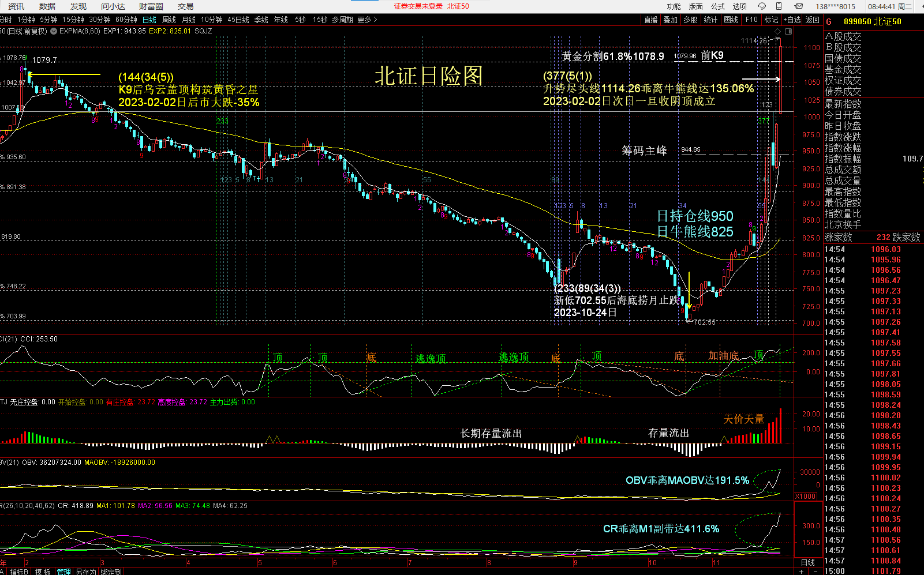Expand the 更多 periods arrow
The width and height of the screenshot is (924, 575).
point(375,20)
